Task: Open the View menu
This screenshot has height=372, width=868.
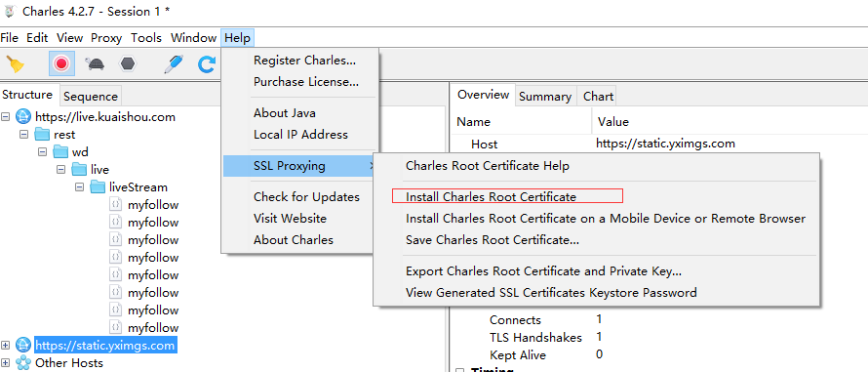Action: click(x=70, y=38)
